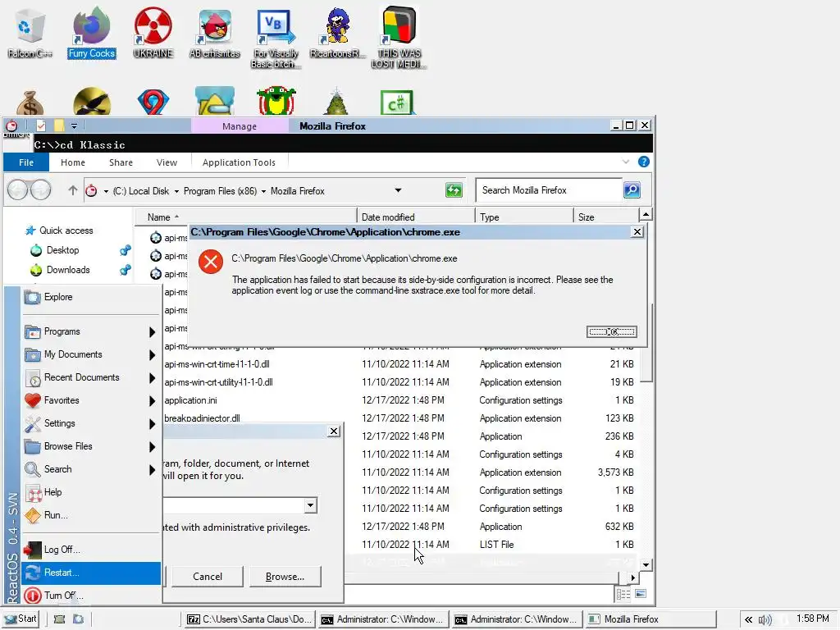Click the Program Files (x86) breadcrumb
The height and width of the screenshot is (630, 840).
220,190
